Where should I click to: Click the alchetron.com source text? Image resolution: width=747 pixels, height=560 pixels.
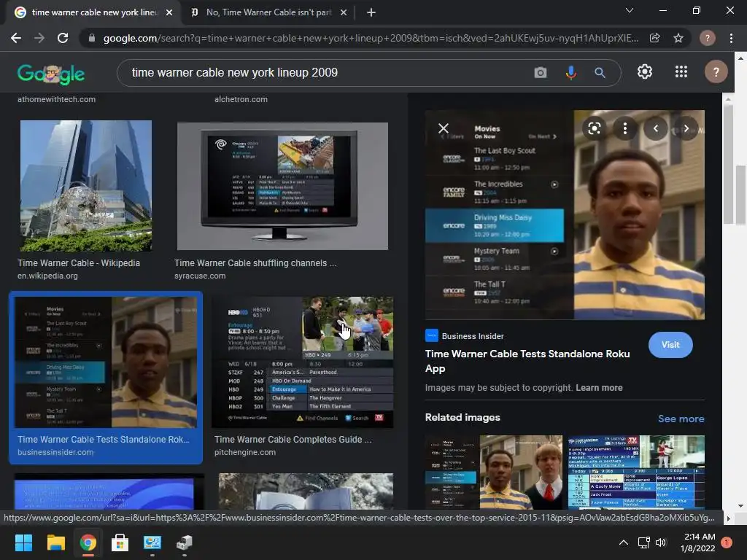(241, 99)
